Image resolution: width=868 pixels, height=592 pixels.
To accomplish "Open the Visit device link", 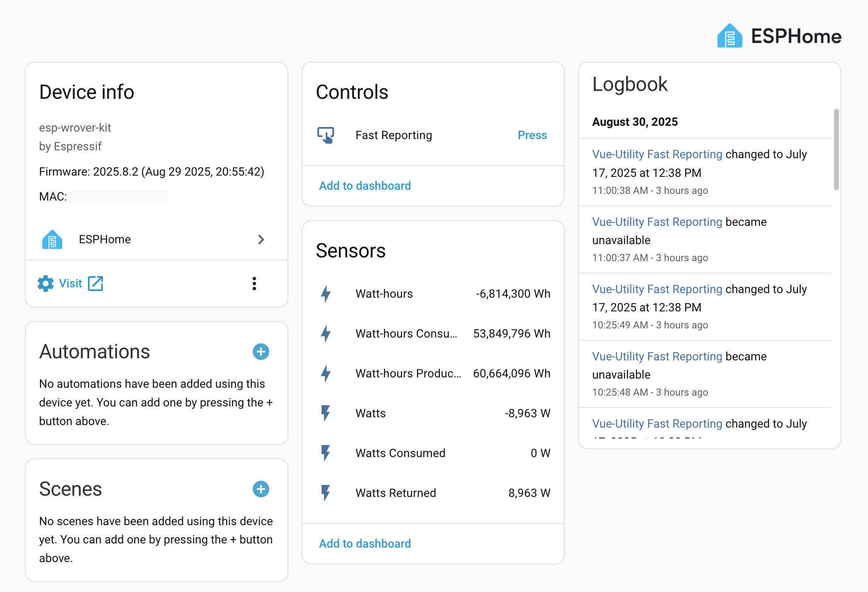I will (71, 284).
